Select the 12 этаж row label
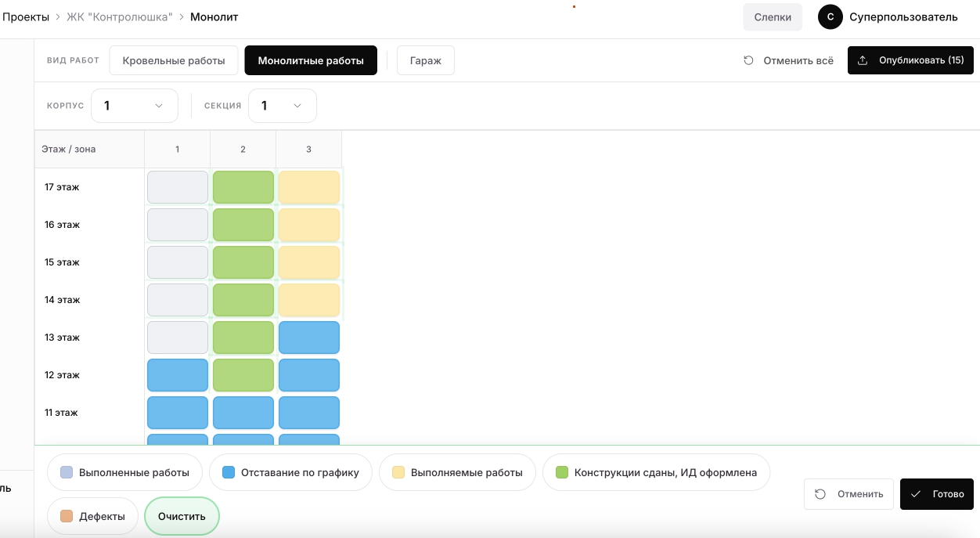This screenshot has width=980, height=538. point(62,375)
